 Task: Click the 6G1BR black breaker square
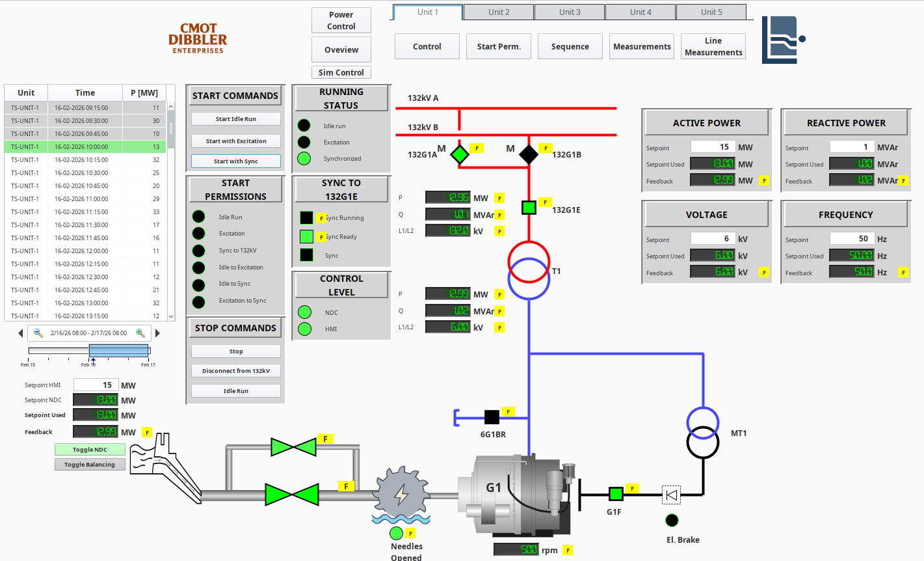(x=492, y=417)
